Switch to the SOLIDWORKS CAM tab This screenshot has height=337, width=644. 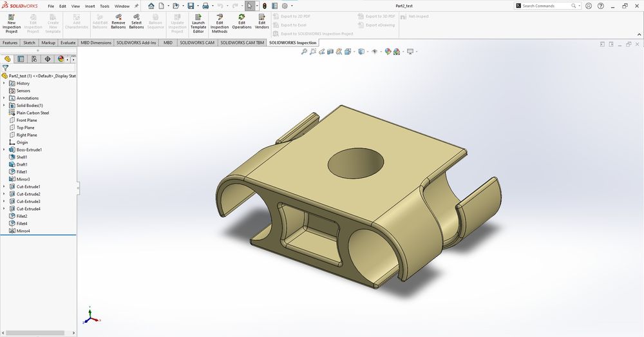197,43
